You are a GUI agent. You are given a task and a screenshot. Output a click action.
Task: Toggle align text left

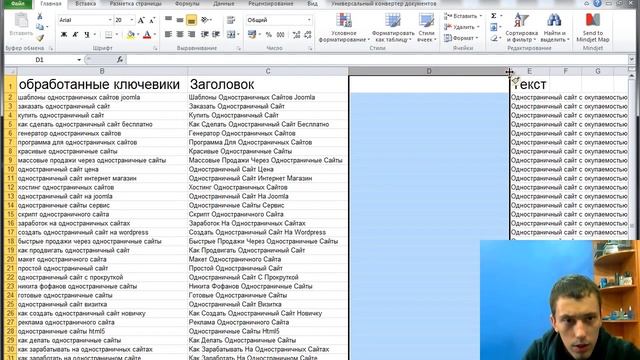tap(168, 35)
